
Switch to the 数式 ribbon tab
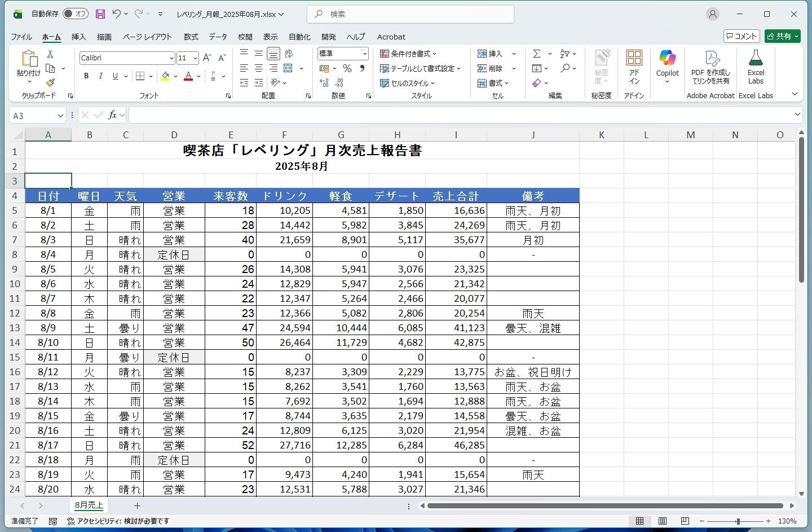coord(191,37)
